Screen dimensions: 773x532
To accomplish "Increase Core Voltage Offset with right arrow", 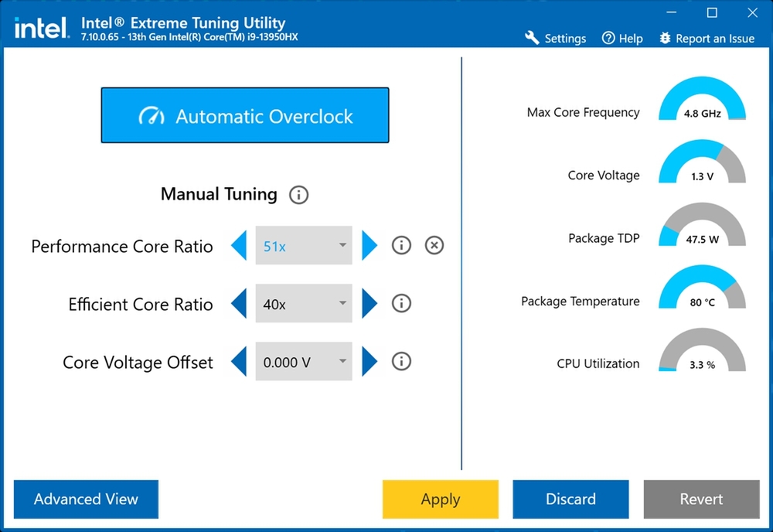I will pos(369,361).
